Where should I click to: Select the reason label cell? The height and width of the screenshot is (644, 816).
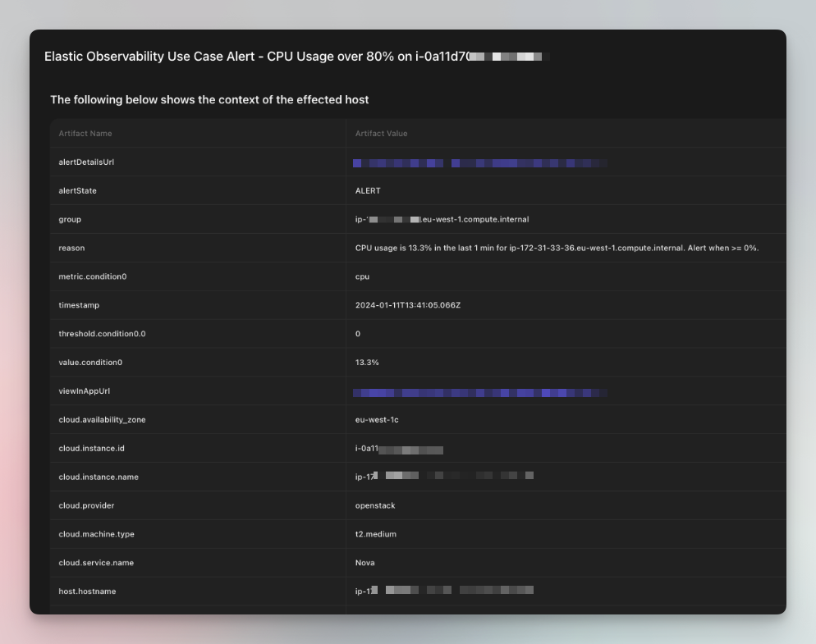71,248
